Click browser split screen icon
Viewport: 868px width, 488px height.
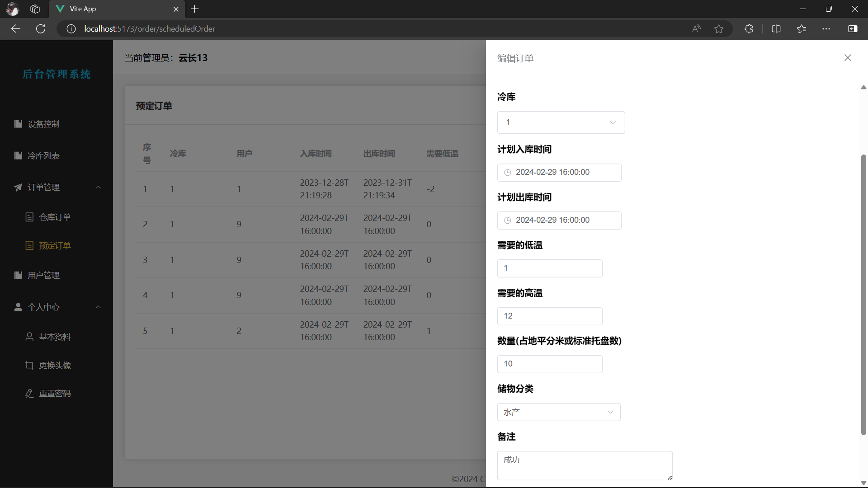(776, 29)
